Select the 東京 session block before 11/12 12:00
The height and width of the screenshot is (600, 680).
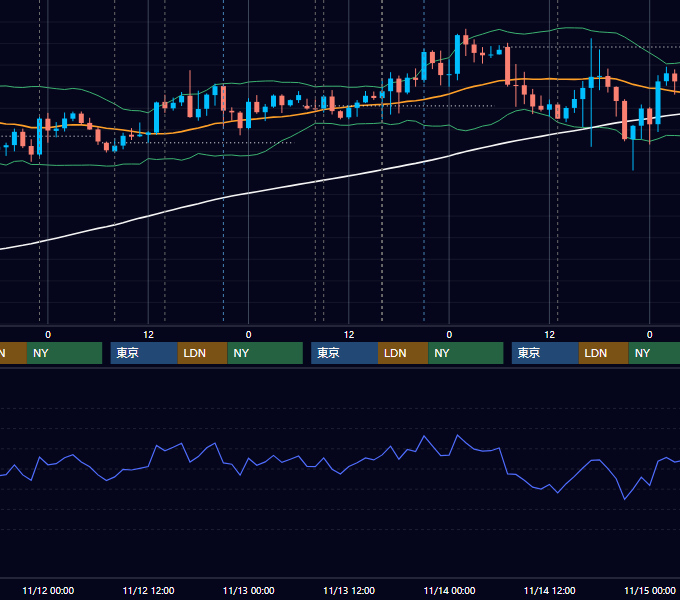coord(144,353)
